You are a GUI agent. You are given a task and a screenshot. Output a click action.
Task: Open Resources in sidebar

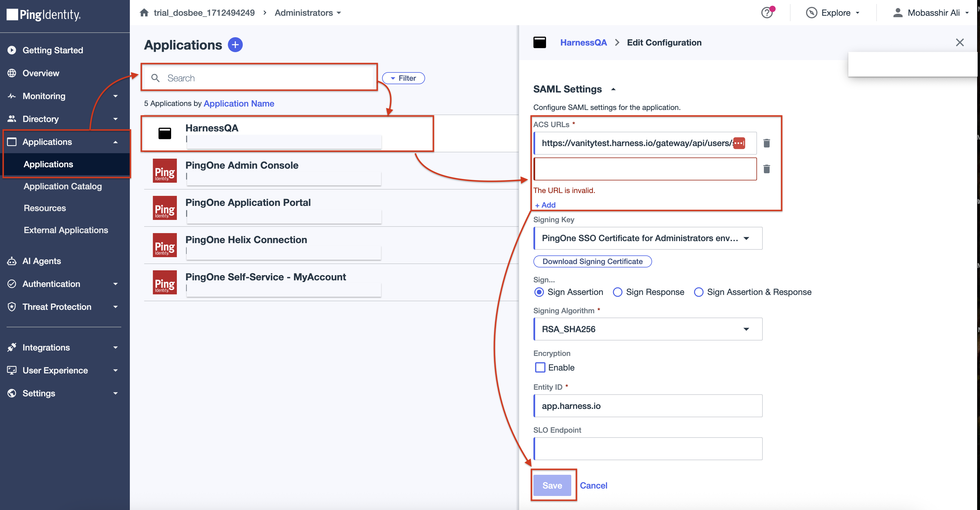44,208
